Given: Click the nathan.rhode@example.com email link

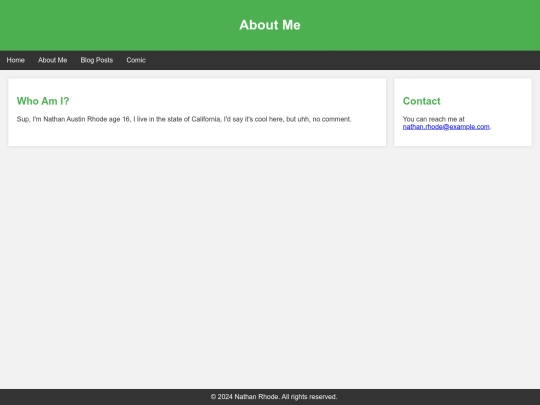Looking at the screenshot, I should (446, 127).
